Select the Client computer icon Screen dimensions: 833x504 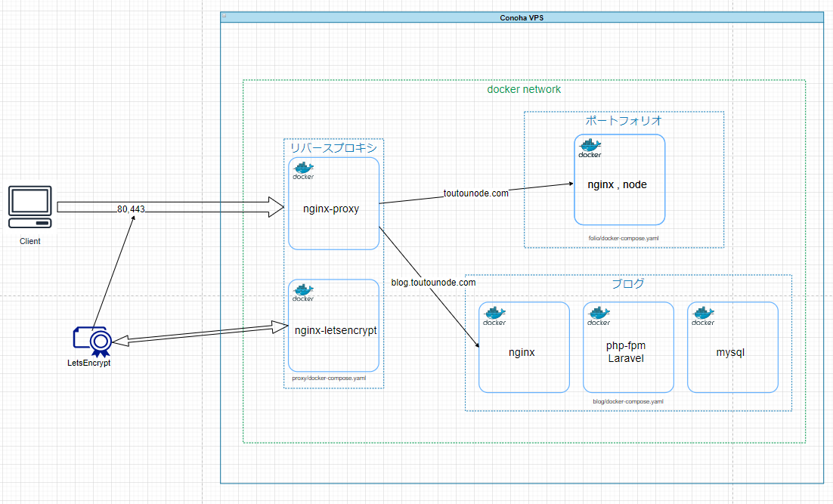(x=30, y=206)
